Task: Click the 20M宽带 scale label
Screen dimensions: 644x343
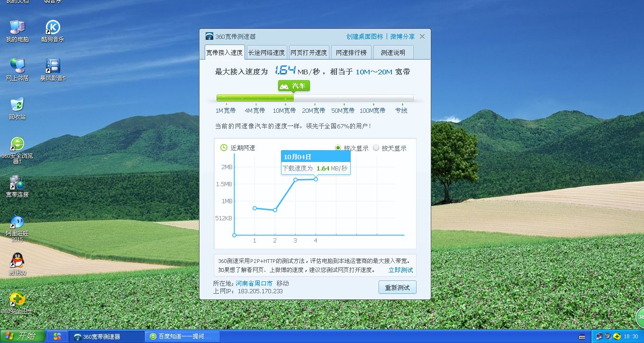Action: pos(314,110)
